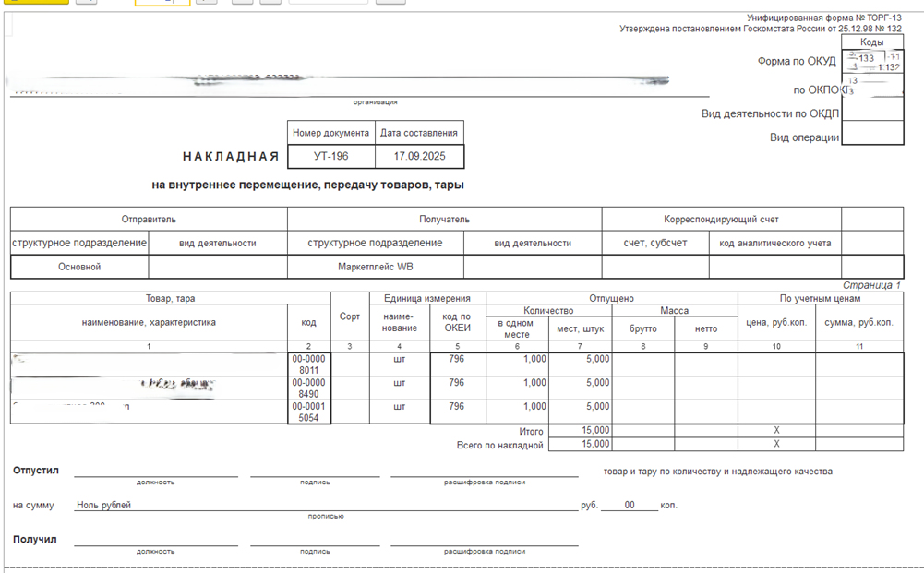The height and width of the screenshot is (573, 924).
Task: Select the kopecks value "00"
Action: tap(630, 506)
